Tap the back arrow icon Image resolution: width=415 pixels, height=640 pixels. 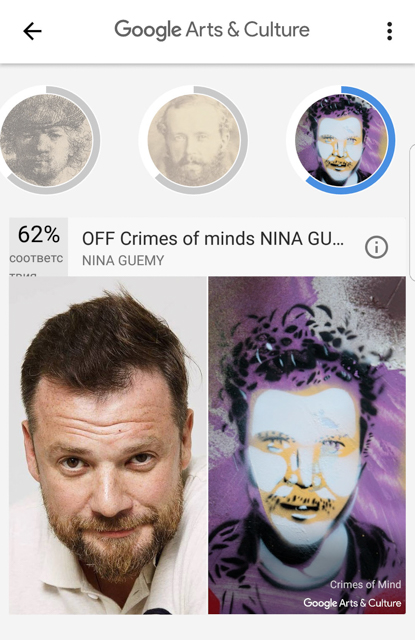point(32,31)
